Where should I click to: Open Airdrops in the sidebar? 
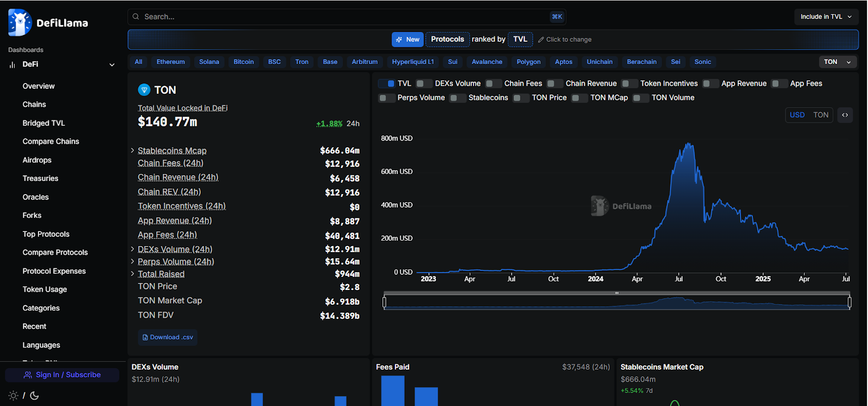pos(37,160)
